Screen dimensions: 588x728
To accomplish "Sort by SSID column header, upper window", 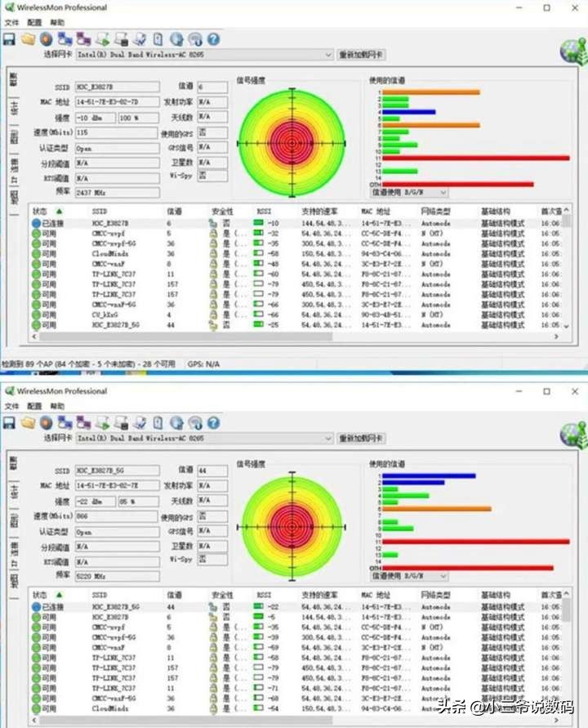I will [x=100, y=212].
